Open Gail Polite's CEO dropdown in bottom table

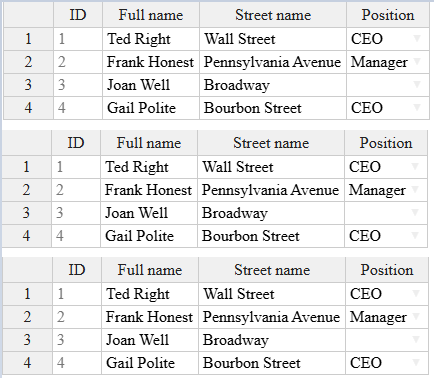416,362
